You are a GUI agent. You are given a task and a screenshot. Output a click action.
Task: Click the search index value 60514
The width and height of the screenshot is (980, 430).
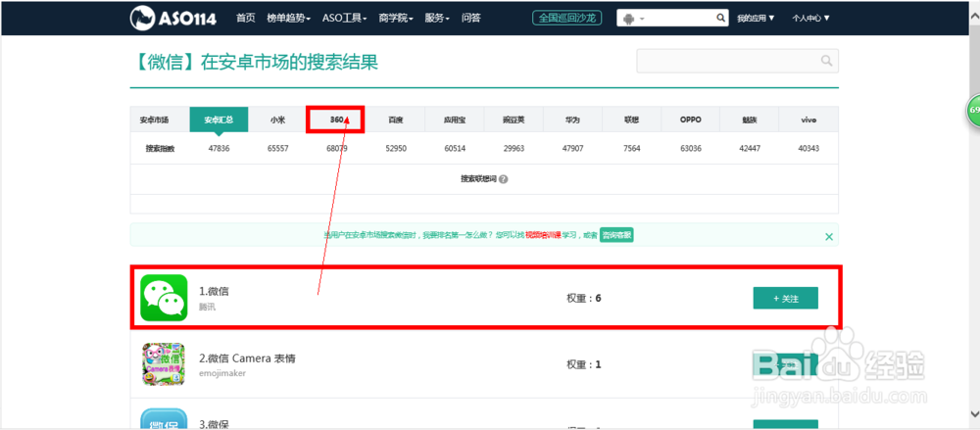coord(455,149)
